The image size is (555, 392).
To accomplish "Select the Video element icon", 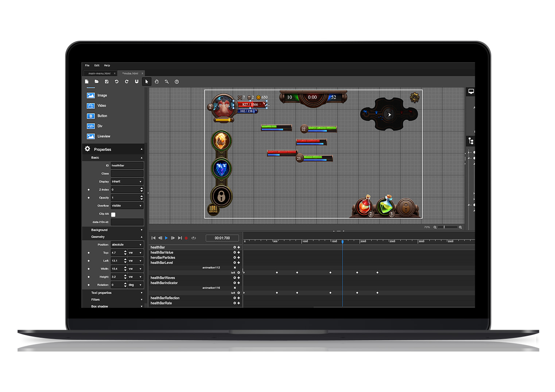I will click(91, 106).
